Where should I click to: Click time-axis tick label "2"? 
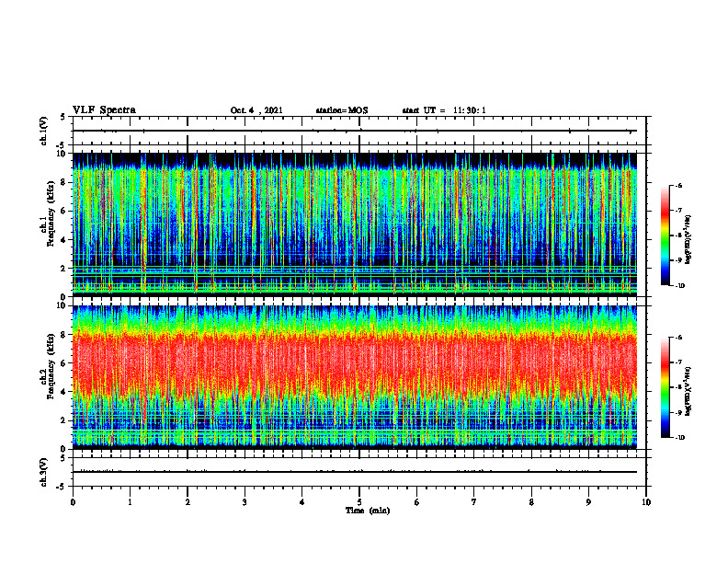tap(188, 502)
